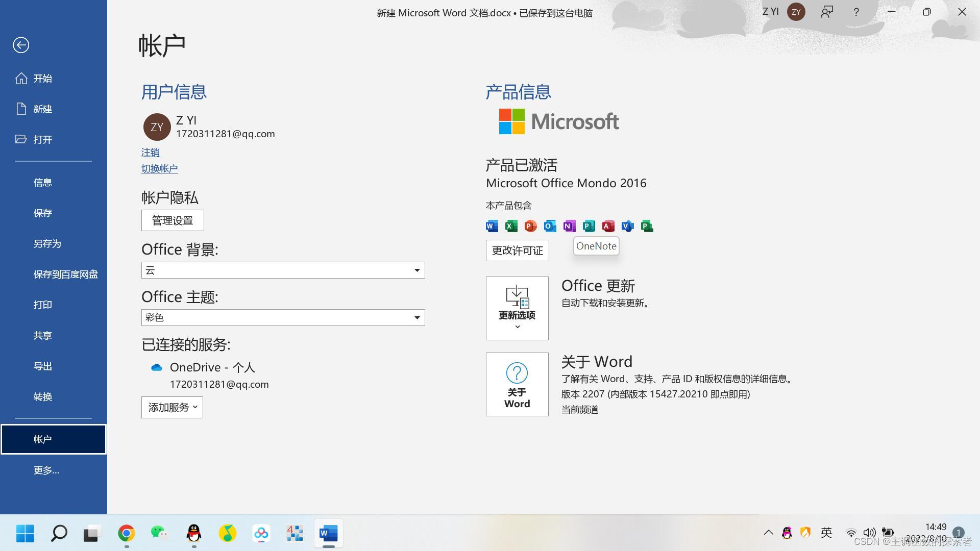Click the QQ icon in system tray
Image resolution: width=980 pixels, height=551 pixels.
click(x=787, y=533)
